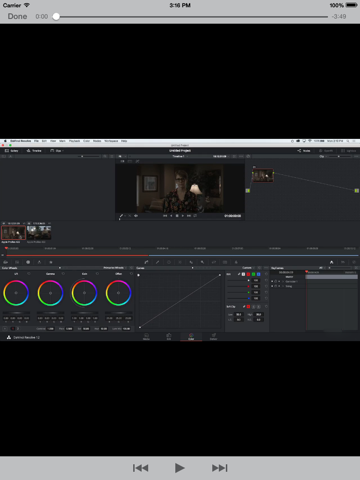Image resolution: width=360 pixels, height=480 pixels.
Task: Open the Custom curves mode dropdown
Action: coord(248,268)
